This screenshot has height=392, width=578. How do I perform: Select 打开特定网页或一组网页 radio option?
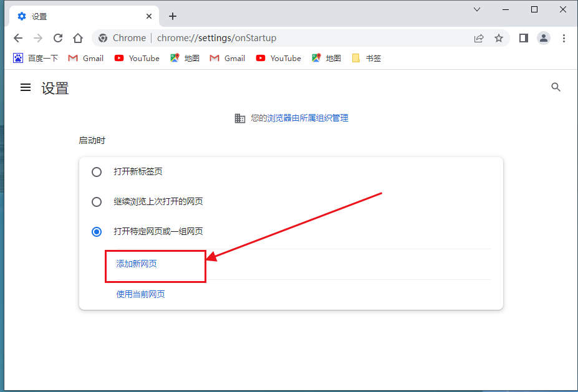click(x=97, y=232)
